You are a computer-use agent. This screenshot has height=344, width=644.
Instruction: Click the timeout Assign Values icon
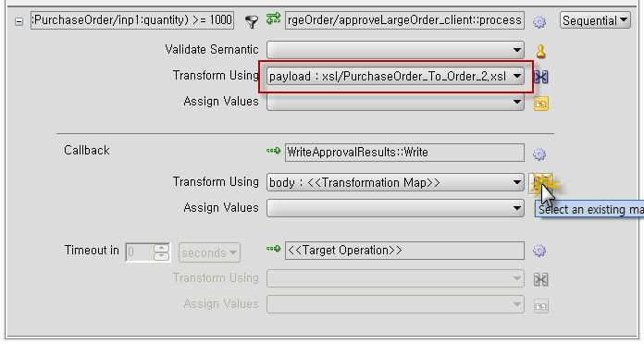pyautogui.click(x=541, y=306)
